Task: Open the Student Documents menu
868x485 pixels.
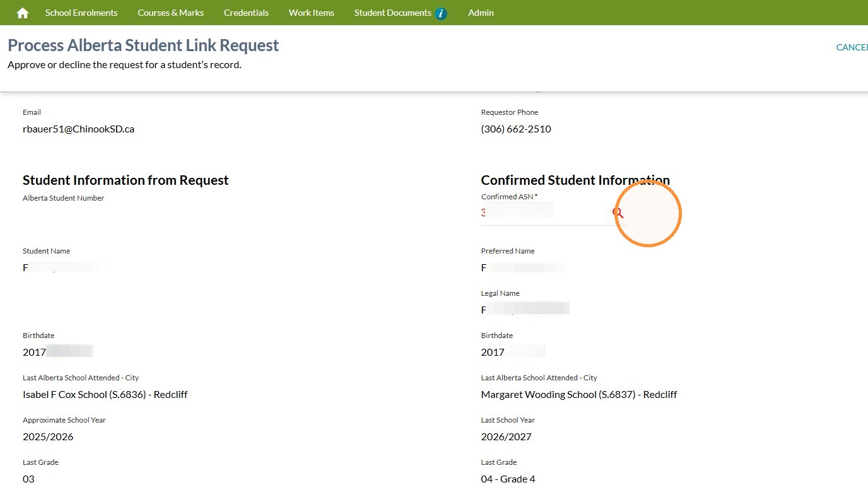Action: 393,13
